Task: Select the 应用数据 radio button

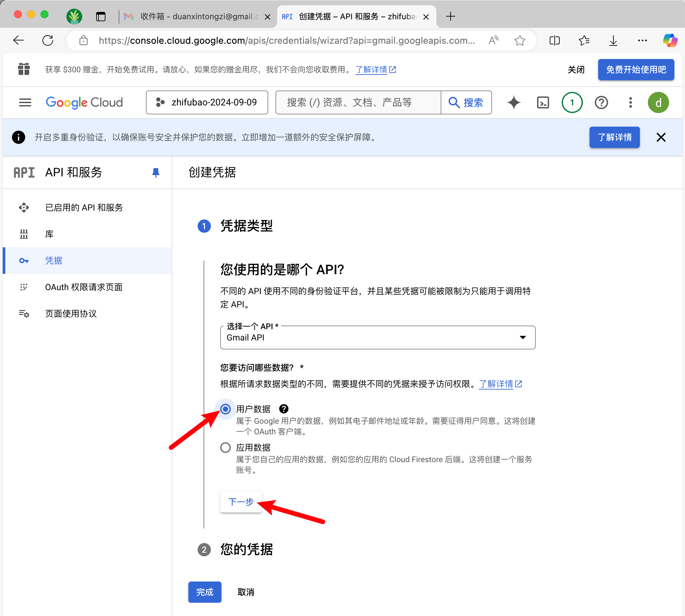Action: pyautogui.click(x=225, y=448)
